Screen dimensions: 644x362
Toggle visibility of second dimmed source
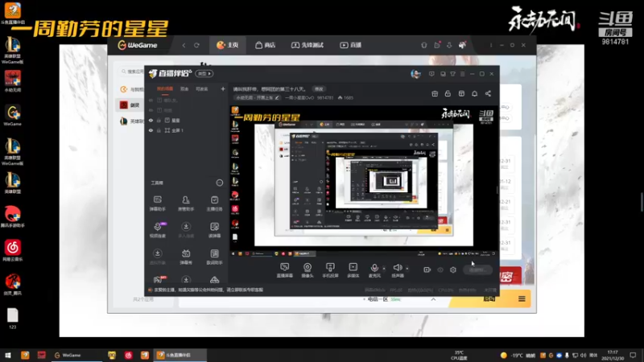pos(151,110)
